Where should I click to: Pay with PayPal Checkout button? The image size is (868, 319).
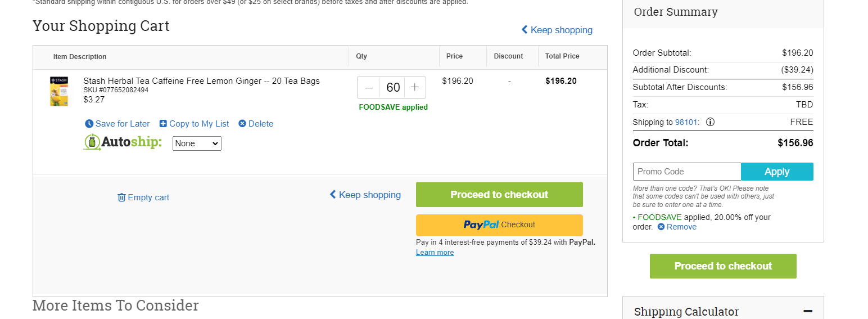[x=499, y=225]
